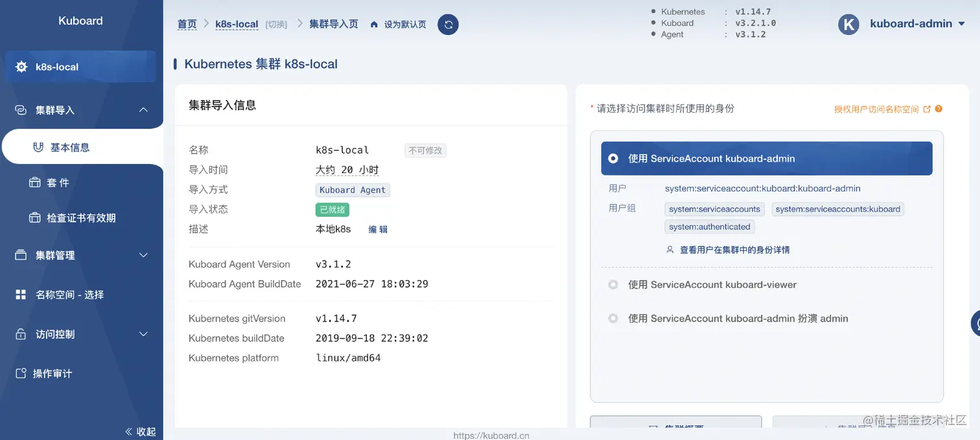Viewport: 980px width, 440px height.
Task: Open the 操作审计 menu item
Action: [82, 374]
